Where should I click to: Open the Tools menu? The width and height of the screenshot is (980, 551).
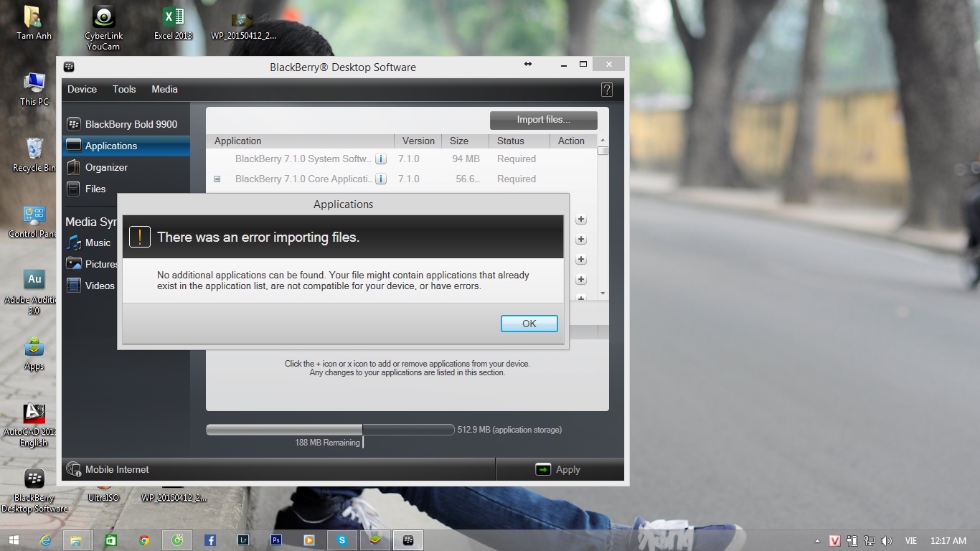pyautogui.click(x=124, y=89)
